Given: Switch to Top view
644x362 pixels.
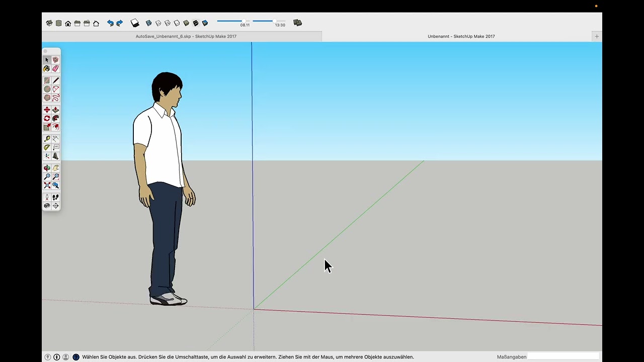Looking at the screenshot, I should click(58, 23).
